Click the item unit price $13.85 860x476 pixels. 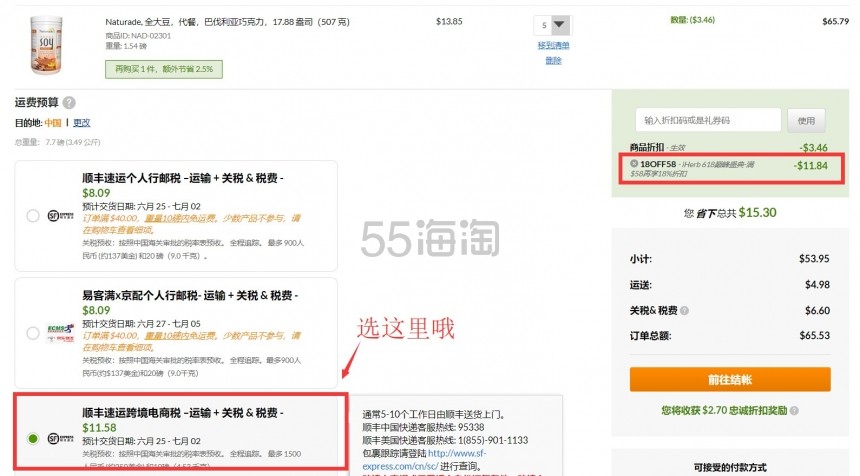point(449,21)
